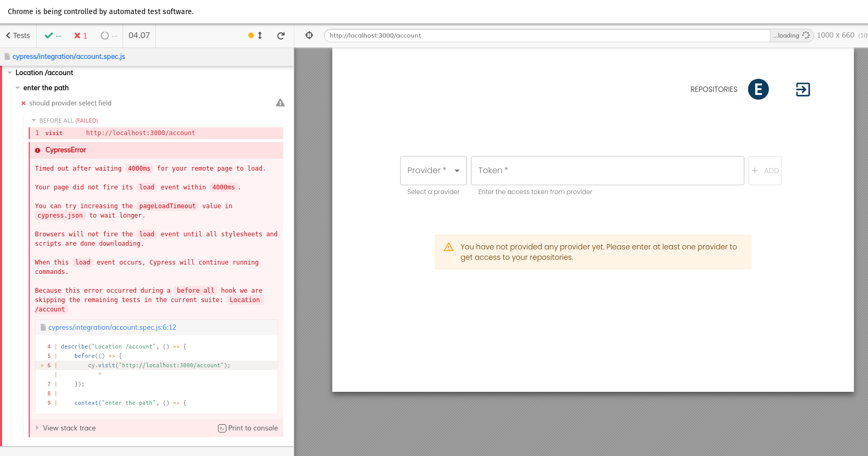
Task: Click Print to console button
Action: point(248,428)
